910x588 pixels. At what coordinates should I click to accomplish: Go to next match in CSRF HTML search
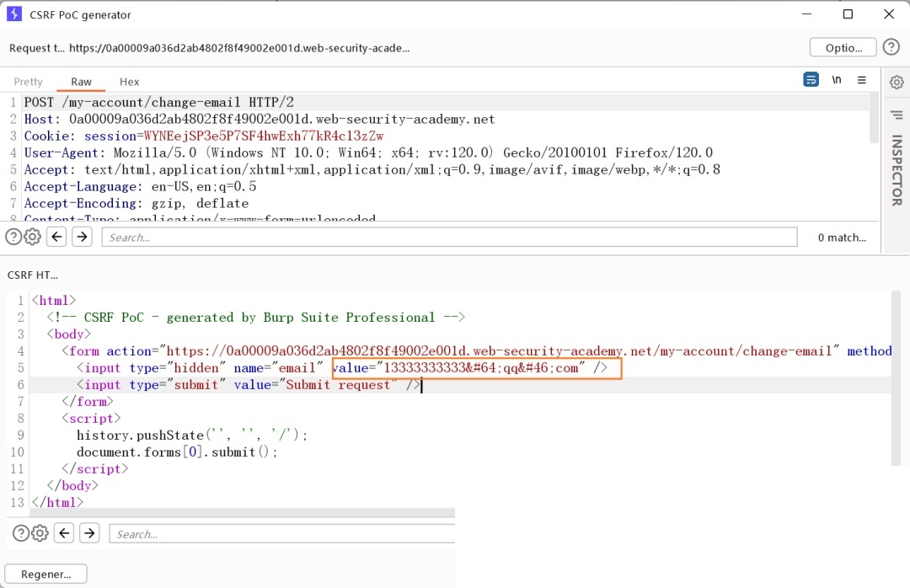click(x=89, y=533)
